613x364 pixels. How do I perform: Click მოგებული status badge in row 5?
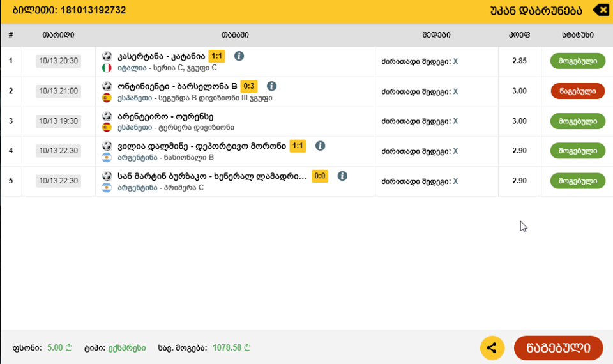click(x=578, y=181)
